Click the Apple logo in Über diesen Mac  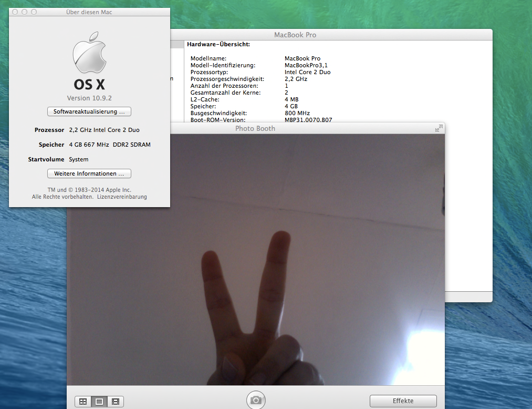click(89, 53)
